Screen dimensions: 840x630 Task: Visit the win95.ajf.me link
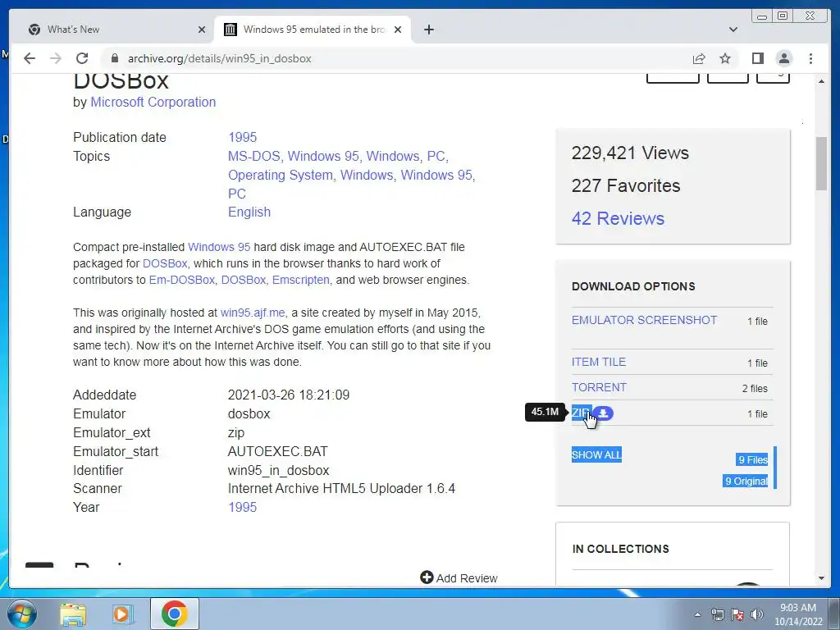253,313
